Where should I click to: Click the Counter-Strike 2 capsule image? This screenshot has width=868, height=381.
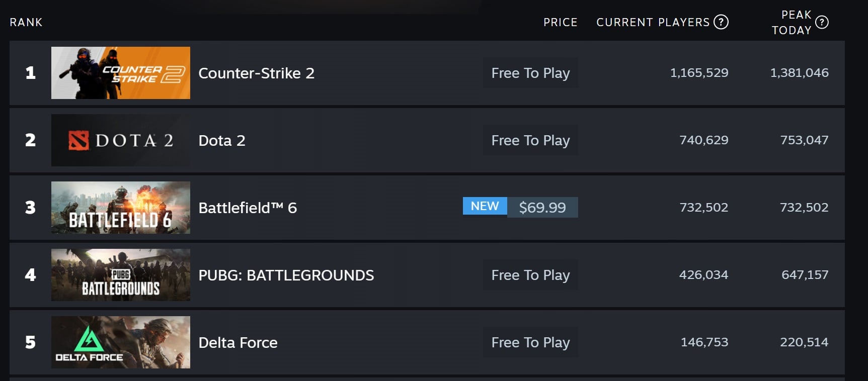120,73
